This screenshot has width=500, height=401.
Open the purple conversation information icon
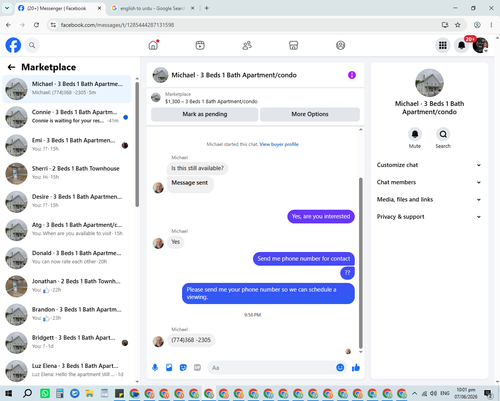click(352, 75)
